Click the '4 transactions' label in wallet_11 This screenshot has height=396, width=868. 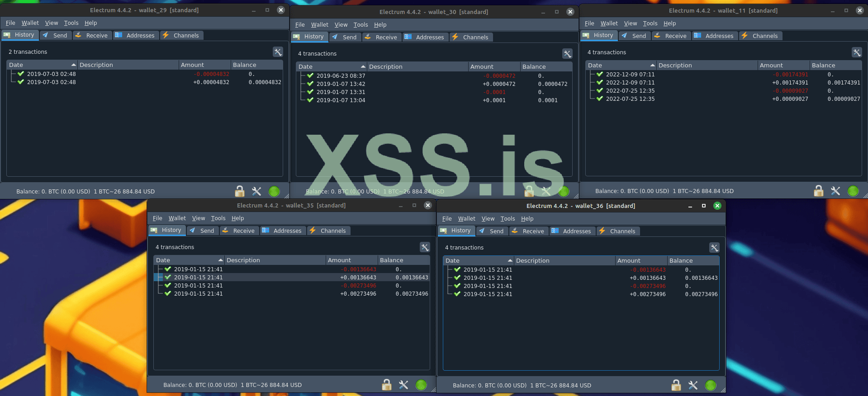(x=607, y=52)
